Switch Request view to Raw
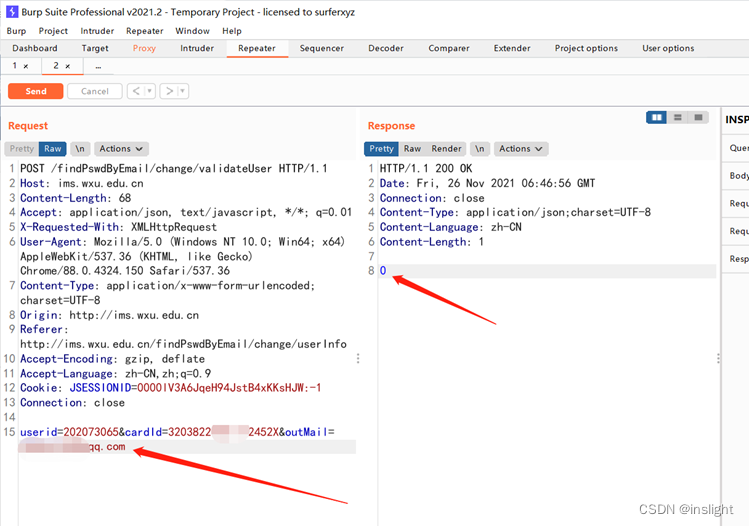Image resolution: width=749 pixels, height=526 pixels. click(x=53, y=149)
